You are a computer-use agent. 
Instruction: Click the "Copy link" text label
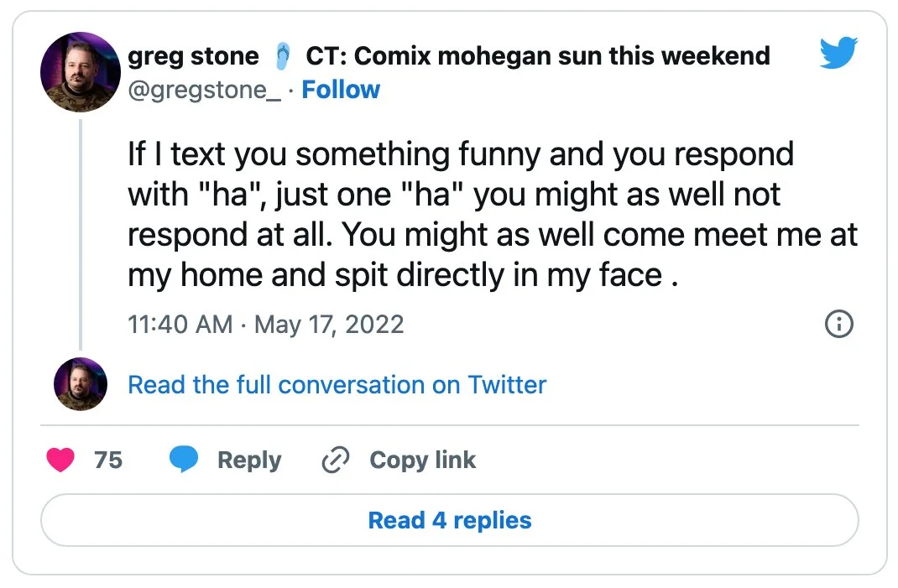click(x=422, y=461)
